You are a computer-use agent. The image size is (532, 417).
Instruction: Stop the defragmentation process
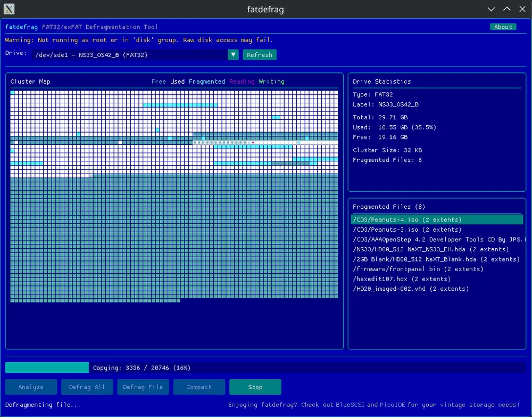point(255,387)
